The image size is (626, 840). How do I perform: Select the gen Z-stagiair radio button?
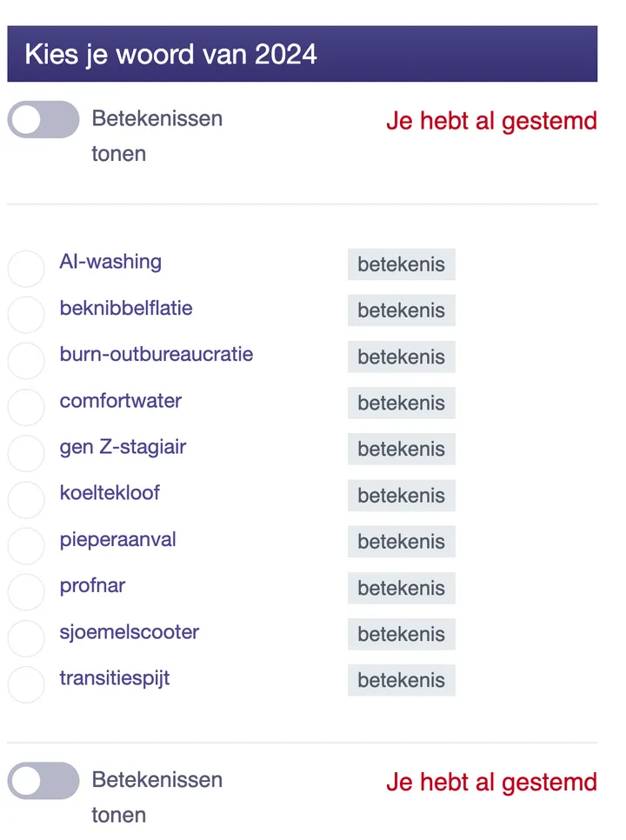click(x=26, y=453)
